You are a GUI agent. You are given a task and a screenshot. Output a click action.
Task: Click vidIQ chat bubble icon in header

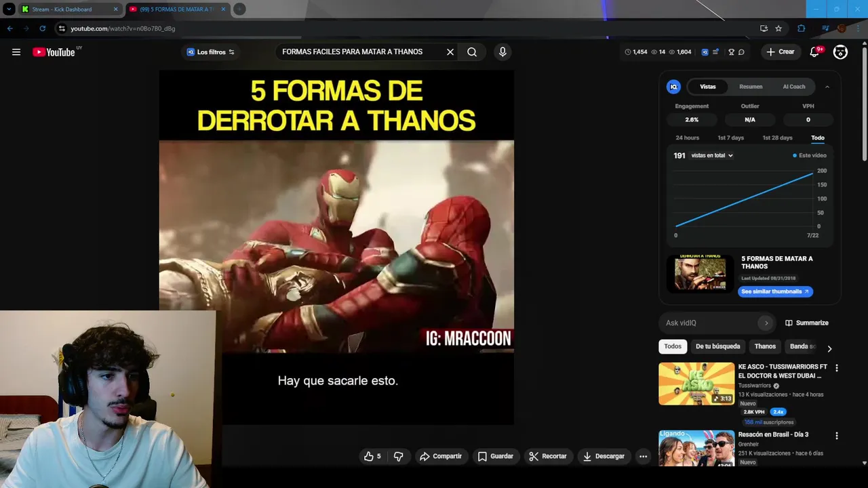(x=741, y=52)
